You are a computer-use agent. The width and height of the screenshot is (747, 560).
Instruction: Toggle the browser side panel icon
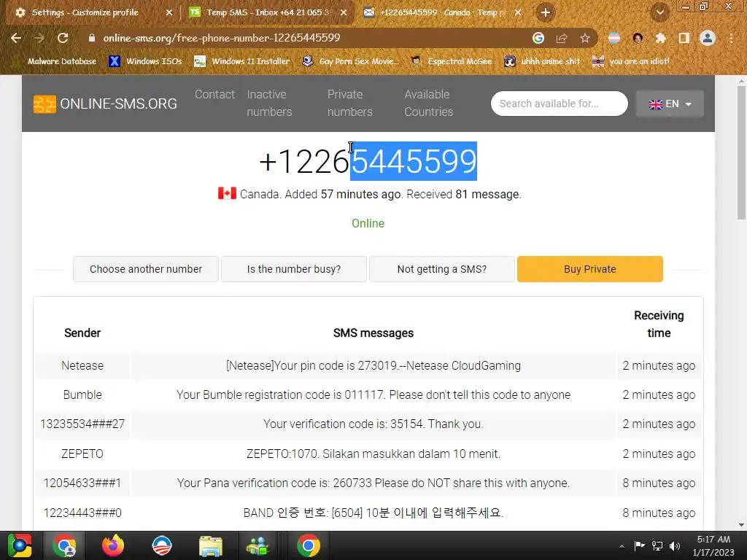click(x=684, y=38)
